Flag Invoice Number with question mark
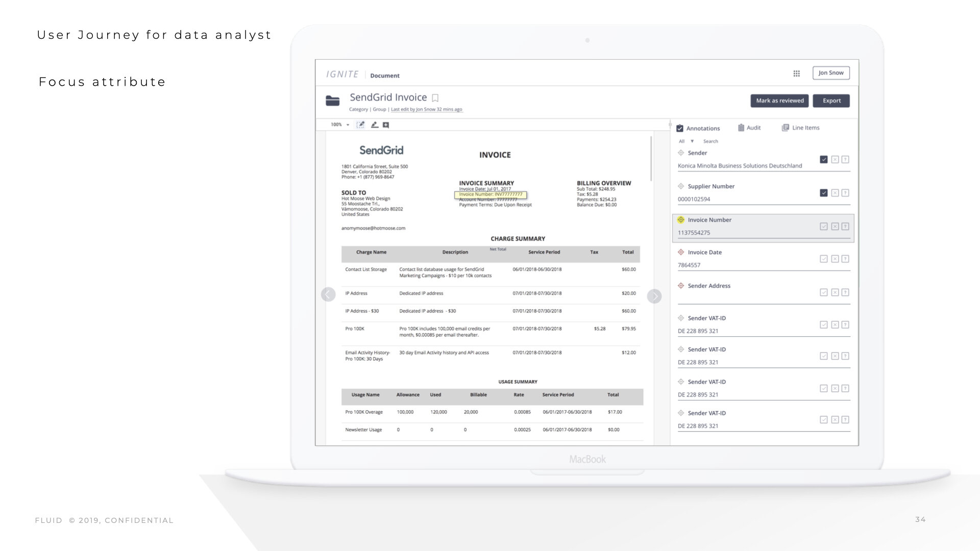The image size is (980, 551). [845, 227]
